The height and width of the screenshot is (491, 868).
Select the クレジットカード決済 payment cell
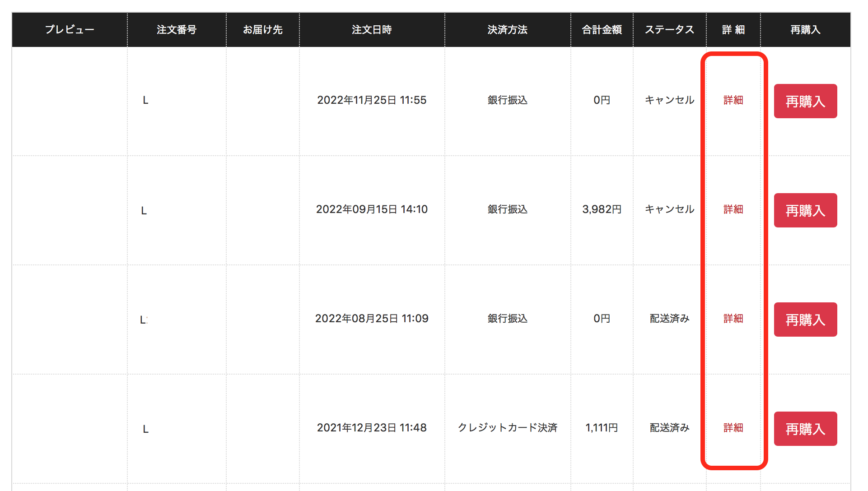pos(508,428)
